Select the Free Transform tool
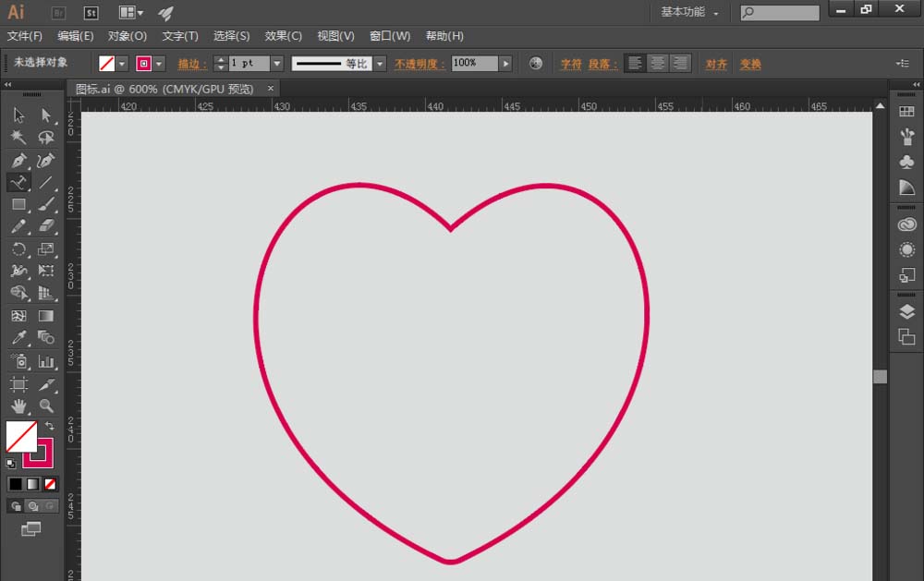The width and height of the screenshot is (924, 581). tap(46, 271)
